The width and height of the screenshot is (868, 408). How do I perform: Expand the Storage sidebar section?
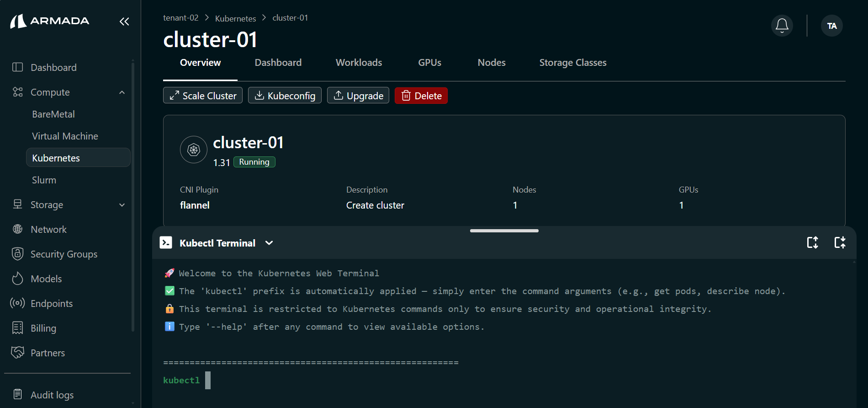122,205
